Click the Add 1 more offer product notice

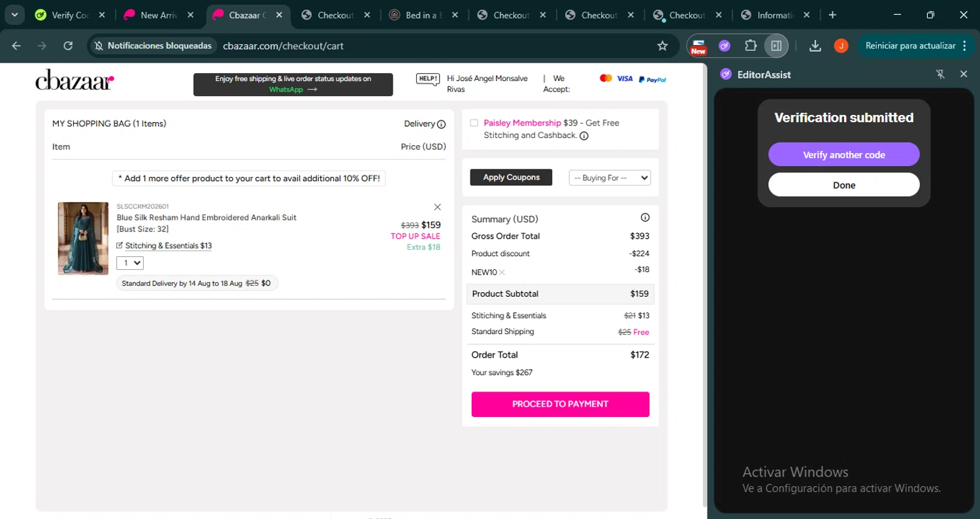click(249, 178)
